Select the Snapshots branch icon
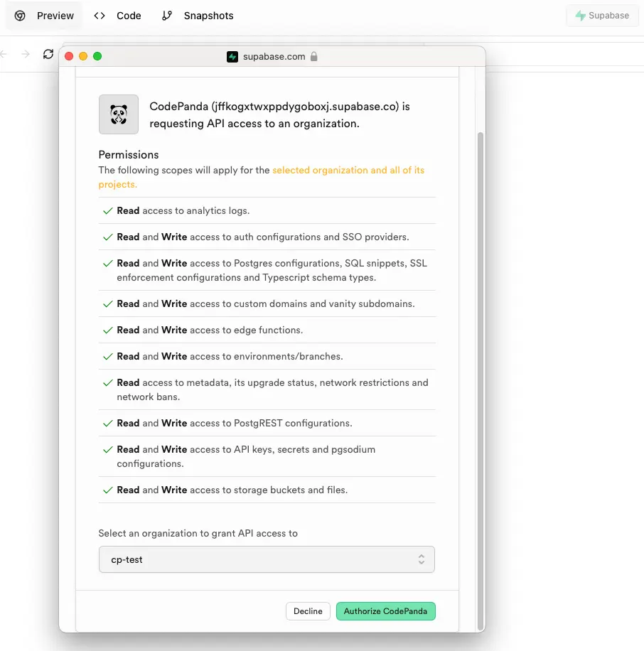644x651 pixels. coord(167,15)
